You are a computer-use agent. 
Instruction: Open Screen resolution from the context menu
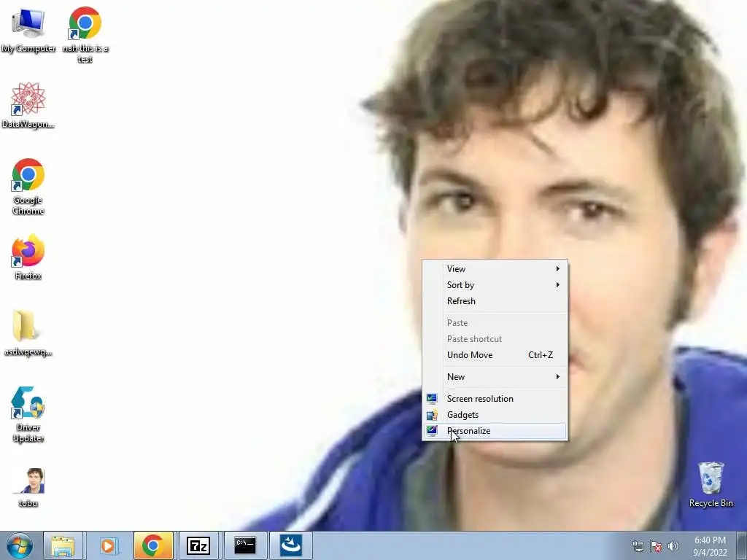(495, 399)
